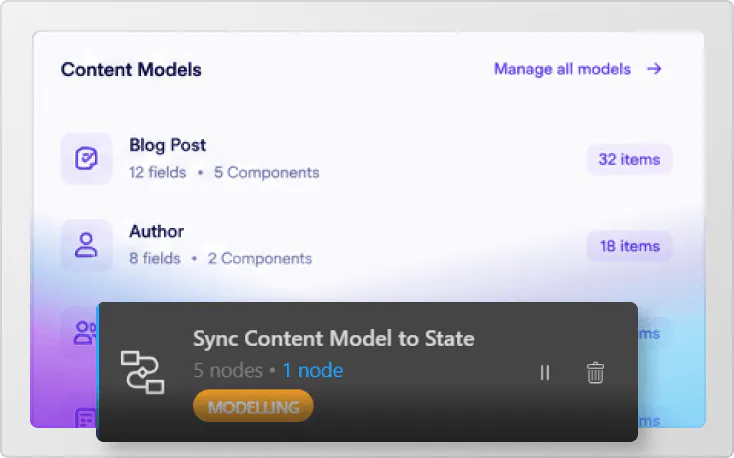Select the Author person icon
The width and height of the screenshot is (734, 458).
(87, 245)
